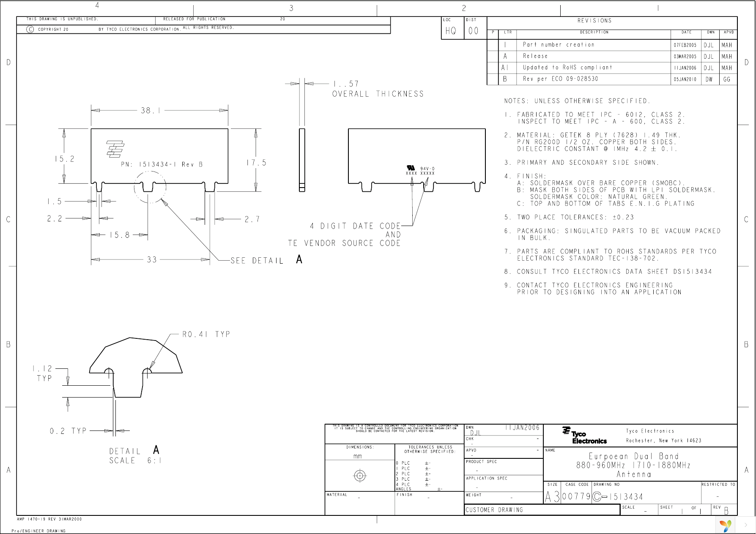The image size is (756, 534).
Task: Click the 'GG' approver initials
Action: click(727, 79)
